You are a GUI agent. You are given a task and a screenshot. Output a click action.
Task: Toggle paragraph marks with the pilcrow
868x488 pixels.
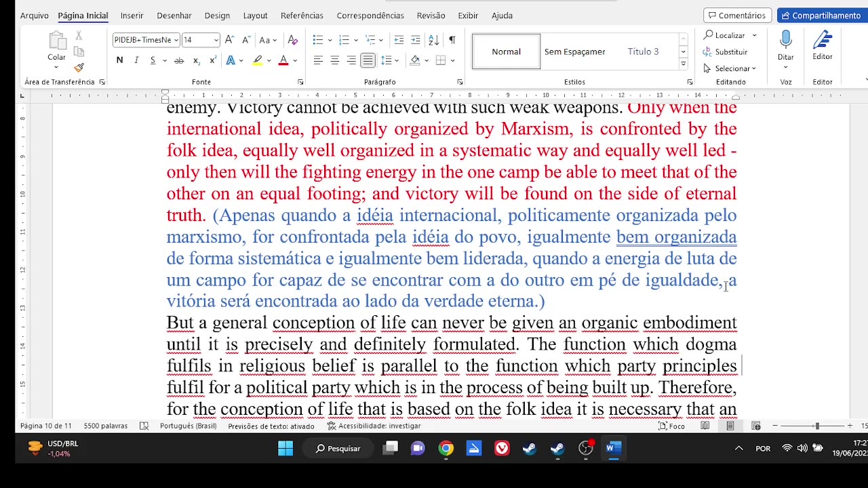(x=452, y=40)
